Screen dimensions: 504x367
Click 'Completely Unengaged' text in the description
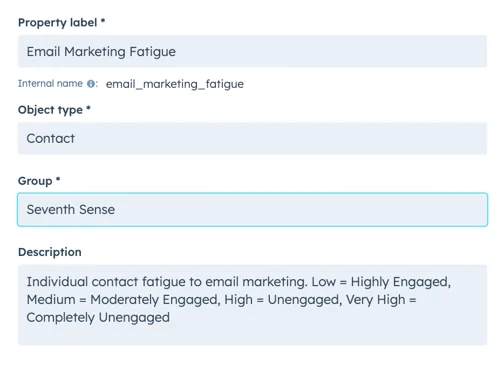(98, 317)
